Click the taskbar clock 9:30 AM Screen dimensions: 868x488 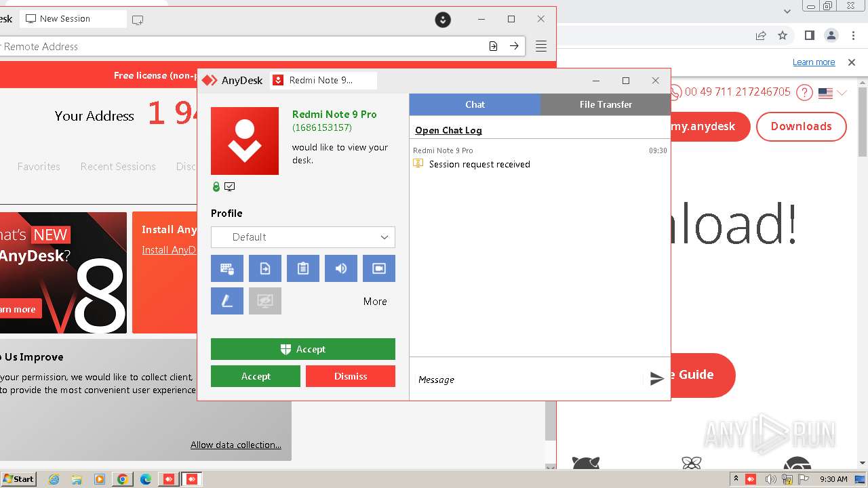coord(833,479)
